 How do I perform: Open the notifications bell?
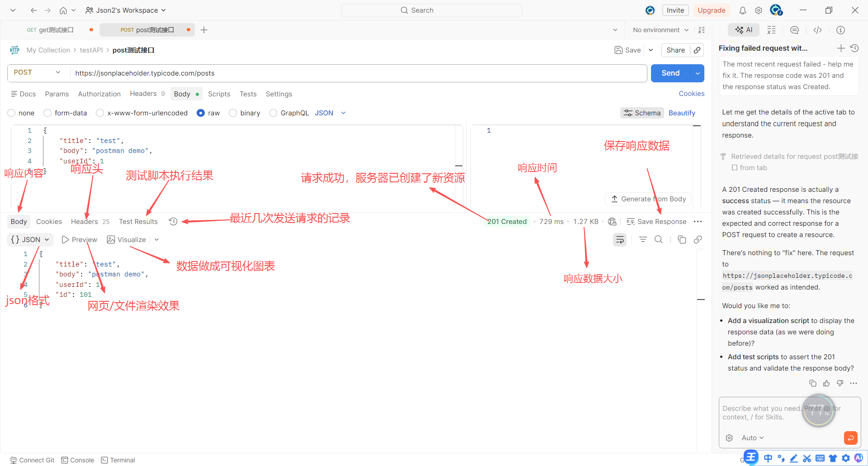click(743, 10)
